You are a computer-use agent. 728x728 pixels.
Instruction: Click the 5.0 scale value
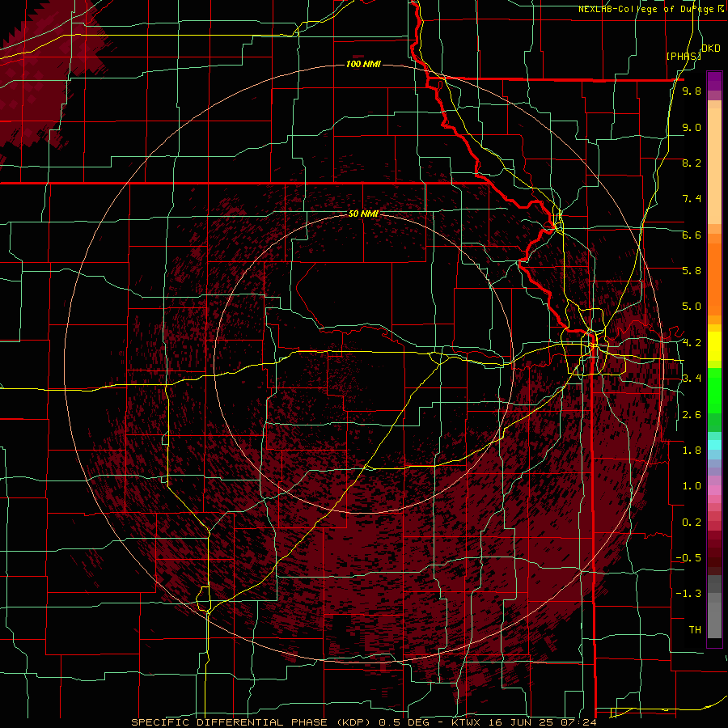click(692, 307)
